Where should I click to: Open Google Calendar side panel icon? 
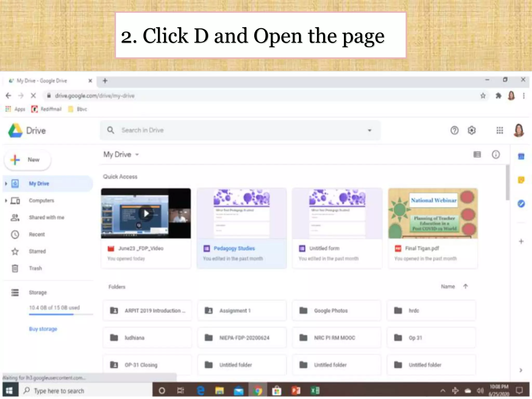521,156
